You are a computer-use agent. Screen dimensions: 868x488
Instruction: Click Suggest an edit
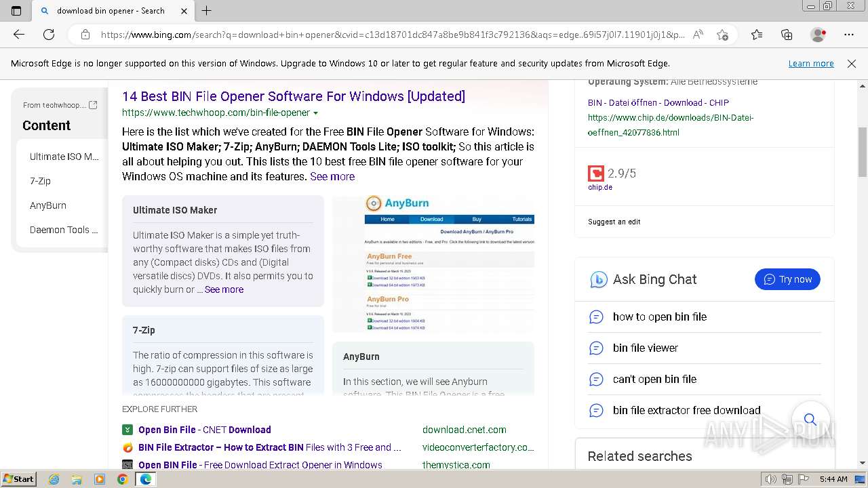(614, 222)
